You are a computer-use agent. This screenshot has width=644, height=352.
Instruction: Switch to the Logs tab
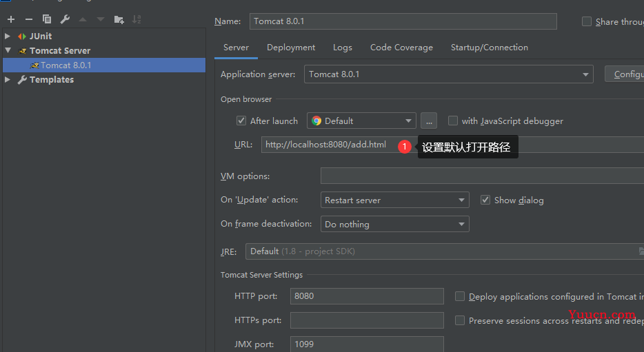tap(343, 48)
